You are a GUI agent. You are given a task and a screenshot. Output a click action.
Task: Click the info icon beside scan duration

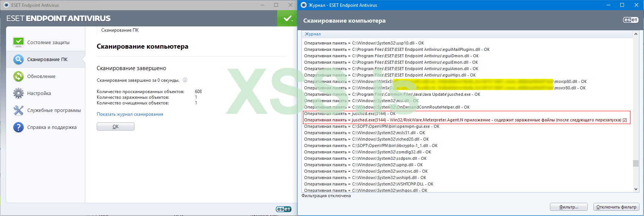[185, 80]
